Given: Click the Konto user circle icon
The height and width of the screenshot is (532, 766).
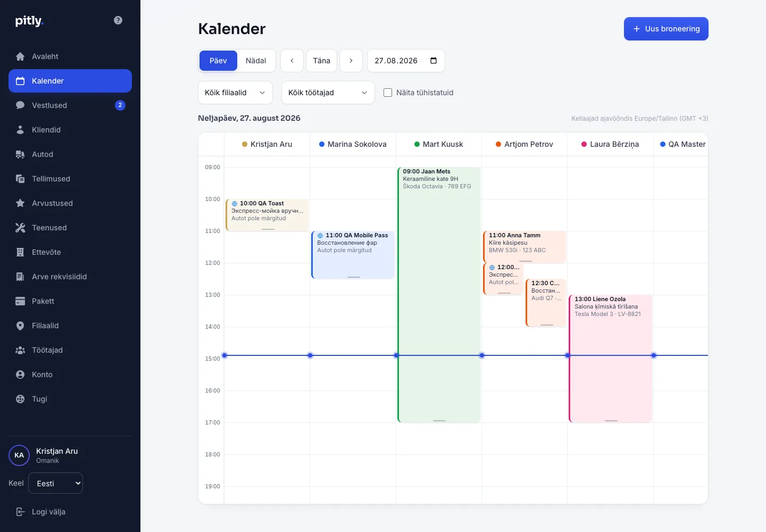Looking at the screenshot, I should (20, 375).
